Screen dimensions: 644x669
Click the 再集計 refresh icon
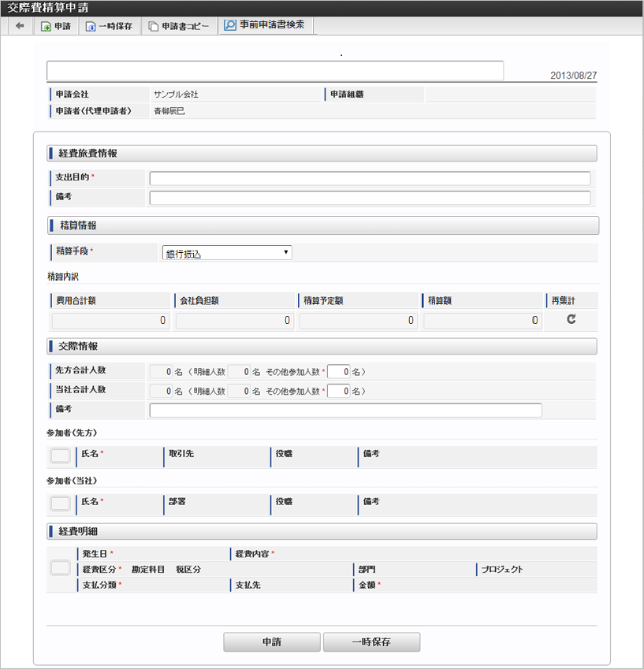tap(571, 319)
